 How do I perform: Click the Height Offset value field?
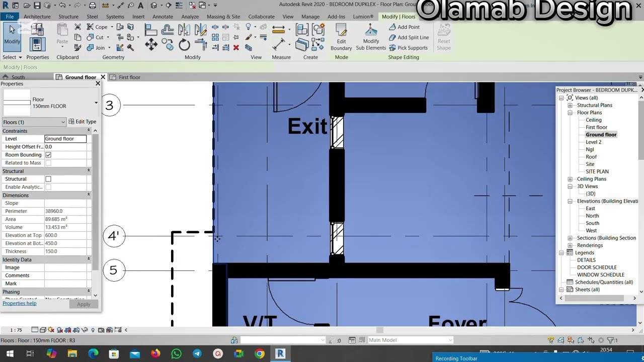coord(65,147)
